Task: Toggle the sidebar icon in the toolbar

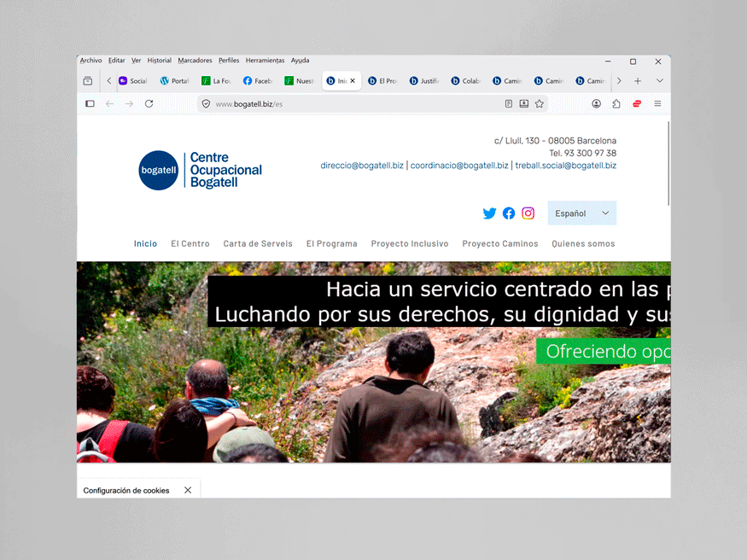Action: pyautogui.click(x=90, y=104)
